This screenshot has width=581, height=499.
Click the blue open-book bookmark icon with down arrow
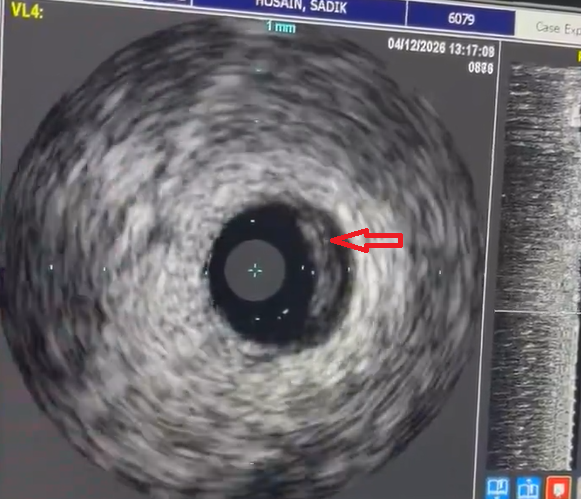(x=498, y=488)
